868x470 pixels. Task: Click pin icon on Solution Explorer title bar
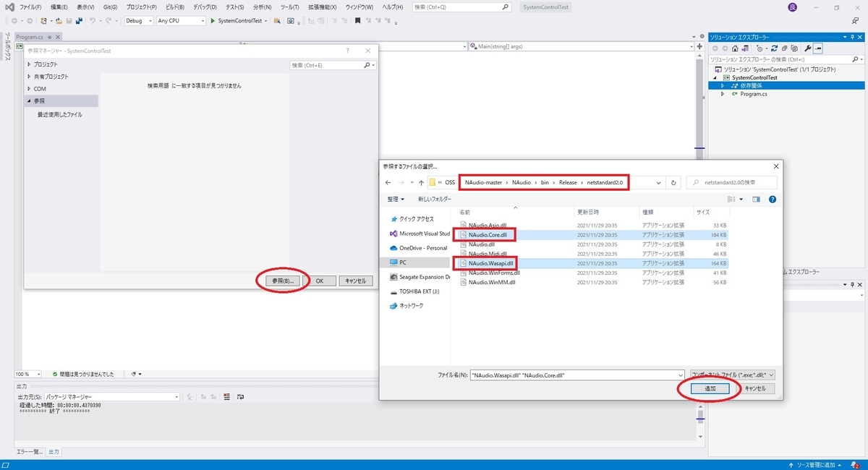tap(854, 36)
